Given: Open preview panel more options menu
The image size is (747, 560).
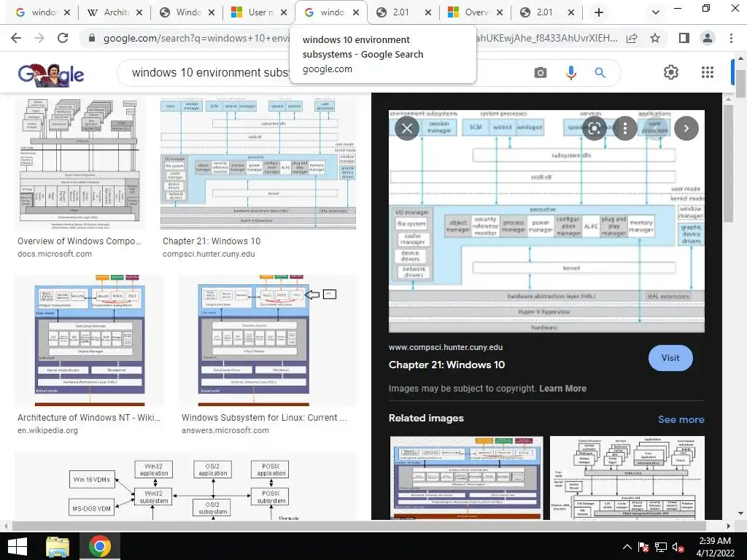Looking at the screenshot, I should [x=625, y=128].
